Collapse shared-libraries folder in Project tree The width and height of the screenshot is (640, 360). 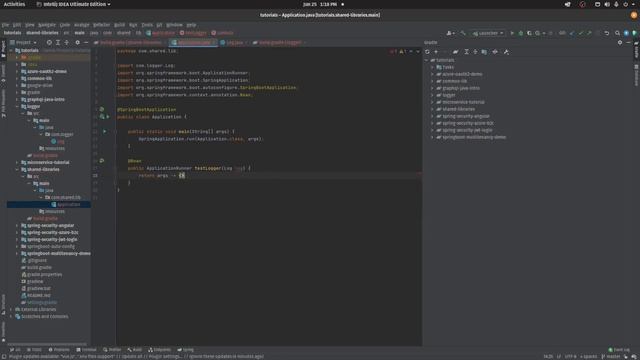pos(17,169)
